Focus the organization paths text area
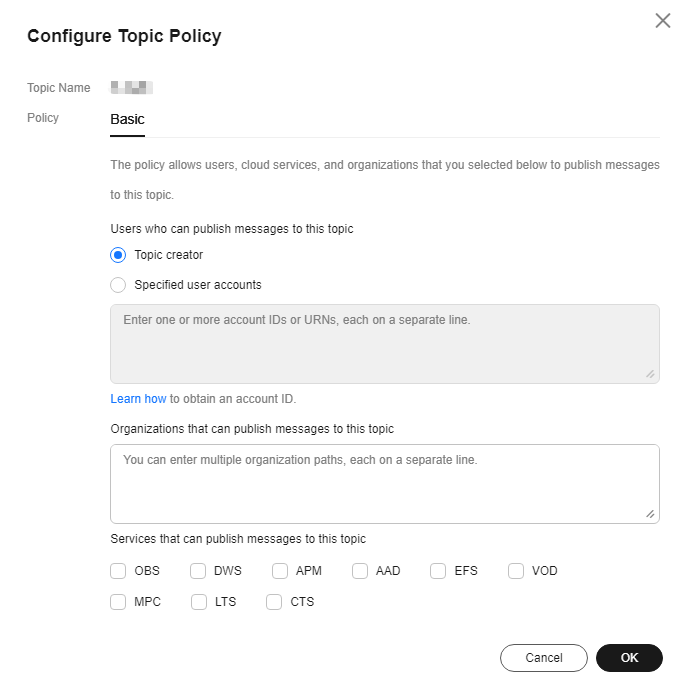 (x=384, y=484)
